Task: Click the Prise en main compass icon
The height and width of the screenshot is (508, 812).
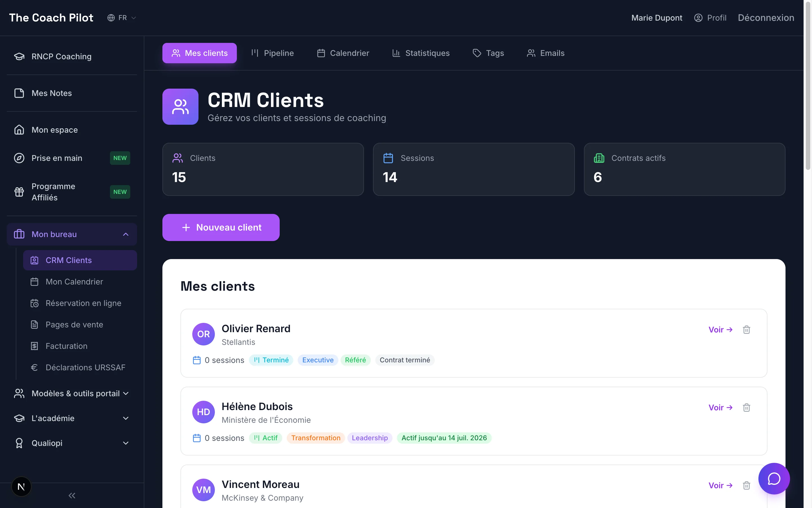Action: [x=19, y=158]
